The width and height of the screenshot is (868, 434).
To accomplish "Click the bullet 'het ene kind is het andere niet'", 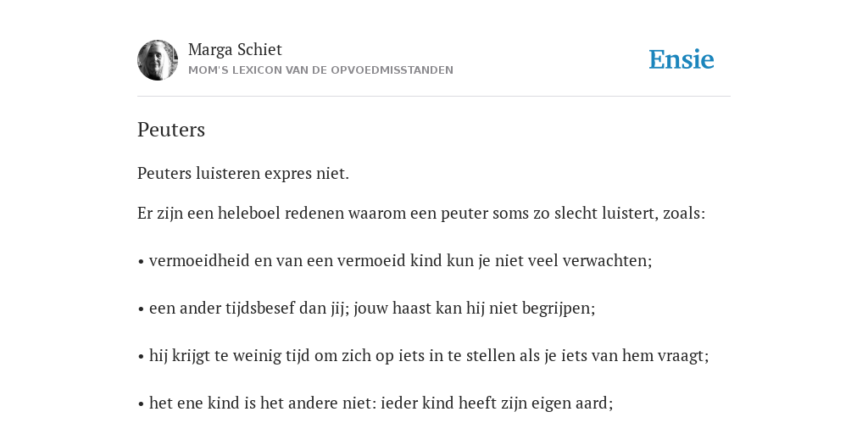I will pos(376,403).
